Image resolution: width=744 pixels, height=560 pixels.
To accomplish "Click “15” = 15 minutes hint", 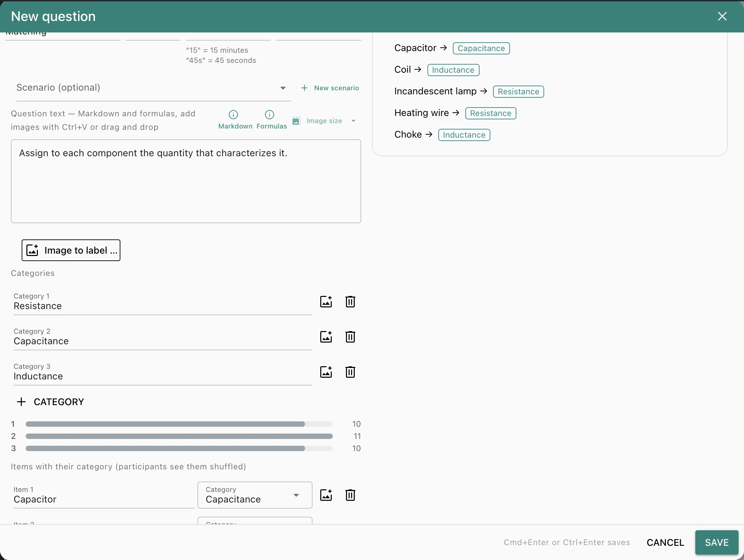I will (x=217, y=50).
